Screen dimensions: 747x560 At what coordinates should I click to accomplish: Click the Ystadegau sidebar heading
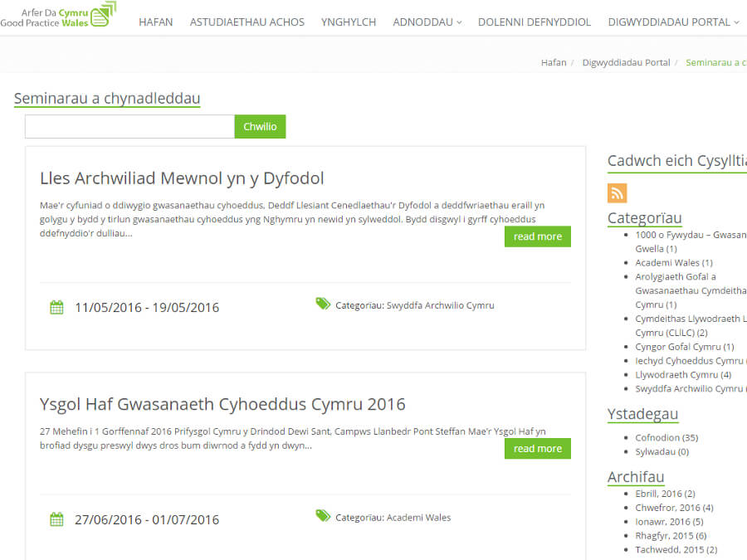click(x=642, y=414)
